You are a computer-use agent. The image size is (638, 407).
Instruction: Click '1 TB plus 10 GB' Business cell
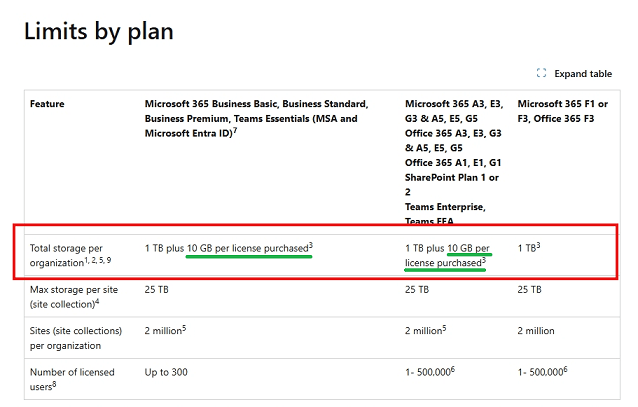point(229,248)
